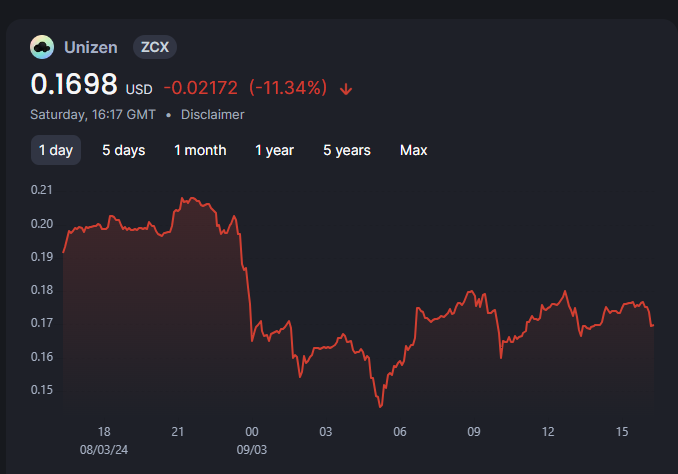Open the Disclaimer link

[x=212, y=115]
